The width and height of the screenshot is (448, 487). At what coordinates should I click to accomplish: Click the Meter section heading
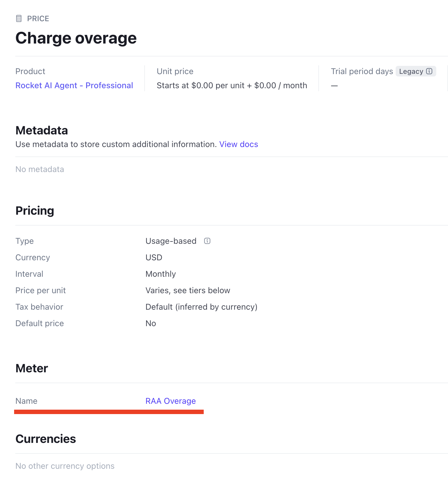click(32, 368)
